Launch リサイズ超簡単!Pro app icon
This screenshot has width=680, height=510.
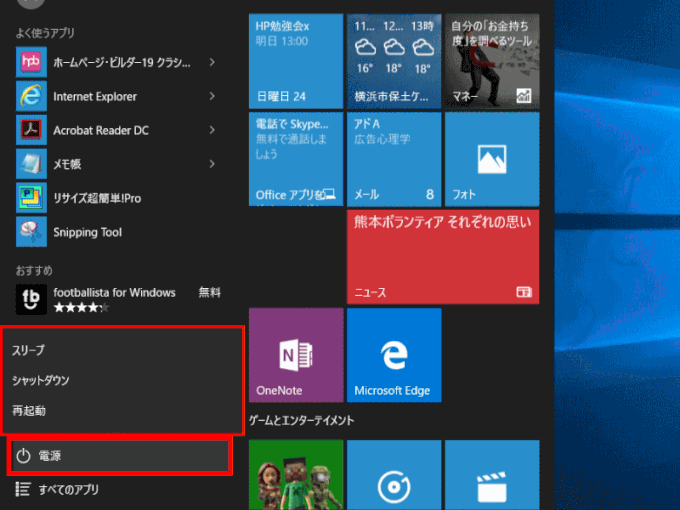point(31,199)
